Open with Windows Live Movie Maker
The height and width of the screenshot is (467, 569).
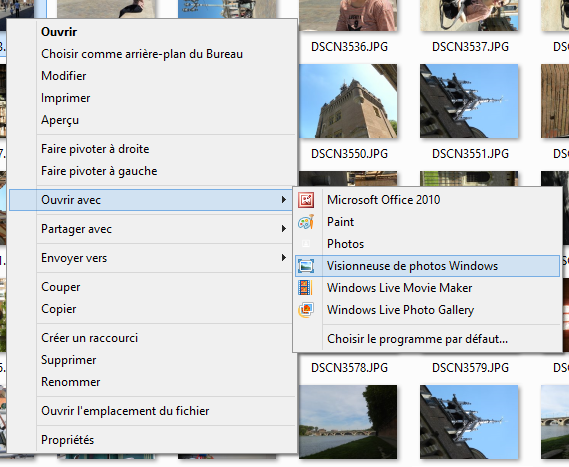coord(427,288)
